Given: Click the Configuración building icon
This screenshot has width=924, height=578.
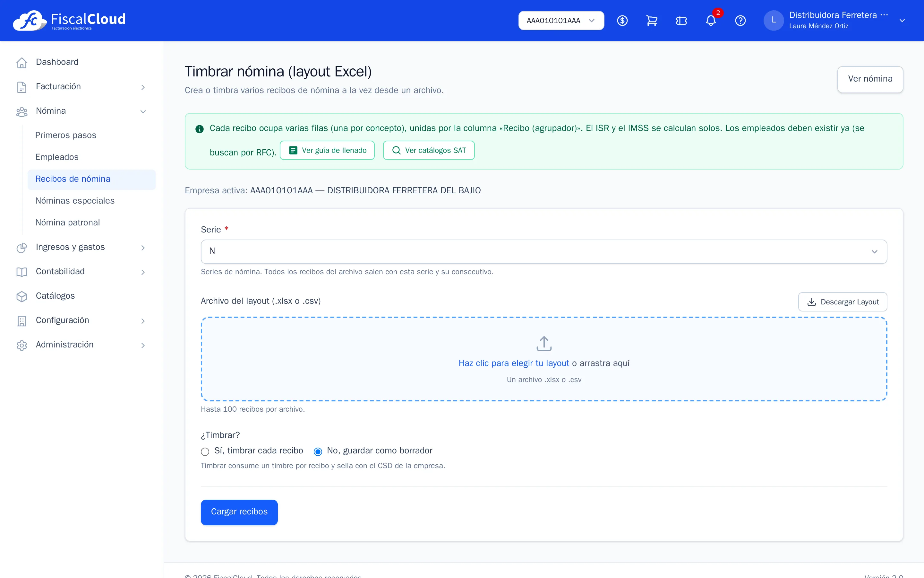Looking at the screenshot, I should [22, 321].
